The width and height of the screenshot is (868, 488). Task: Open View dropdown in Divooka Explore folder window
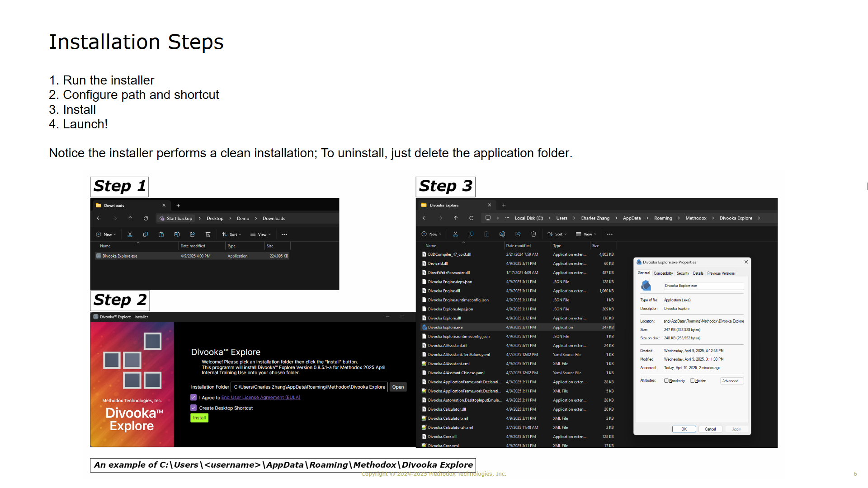586,234
